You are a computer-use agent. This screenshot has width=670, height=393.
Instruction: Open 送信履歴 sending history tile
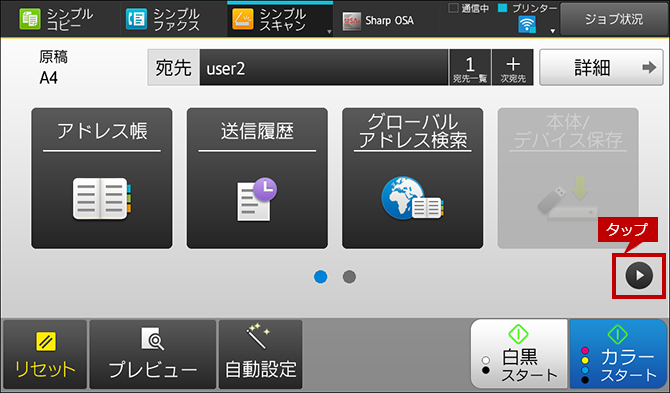click(257, 178)
